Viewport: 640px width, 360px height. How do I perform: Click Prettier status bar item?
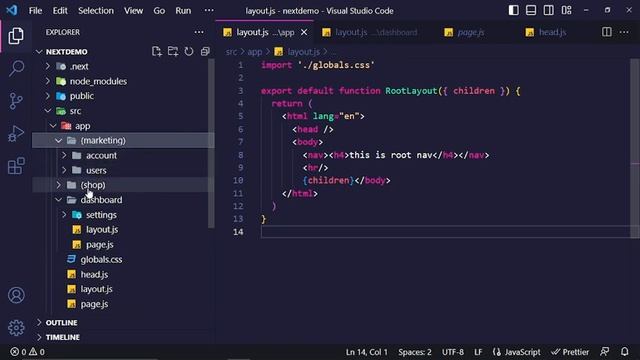click(570, 352)
